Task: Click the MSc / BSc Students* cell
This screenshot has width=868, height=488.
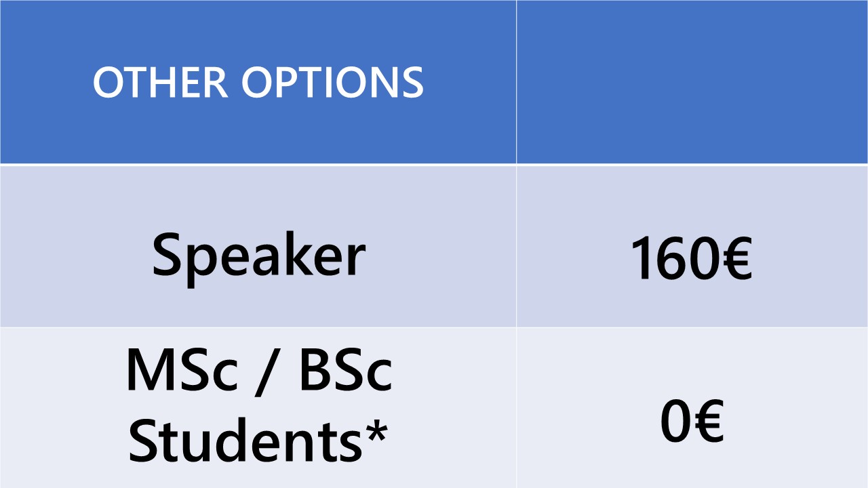Action: click(x=258, y=408)
